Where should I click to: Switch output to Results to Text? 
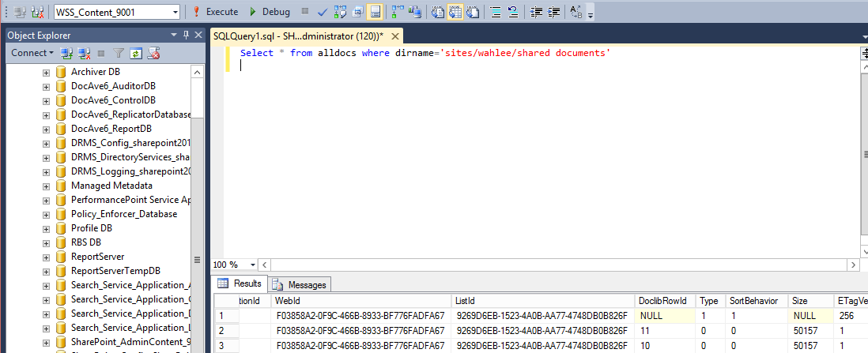click(437, 12)
